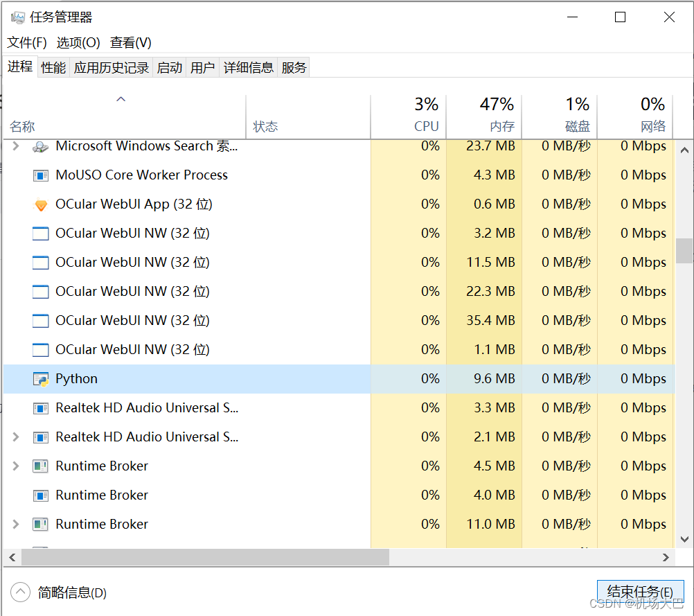Screen dimensions: 694x616
Task: Collapse details with the 简略信息 arrow icon
Action: [20, 592]
